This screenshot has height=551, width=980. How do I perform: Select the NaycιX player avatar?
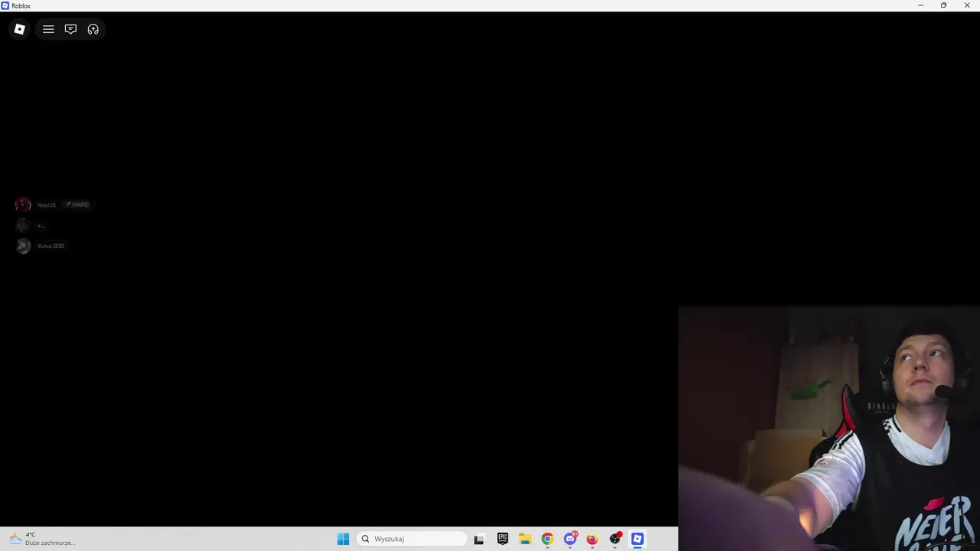[23, 204]
